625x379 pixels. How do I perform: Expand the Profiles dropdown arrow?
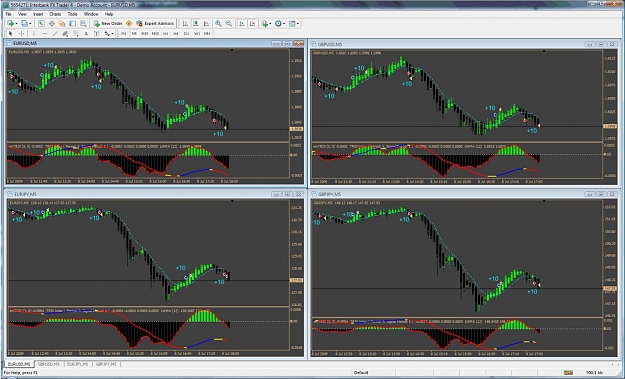(x=30, y=24)
